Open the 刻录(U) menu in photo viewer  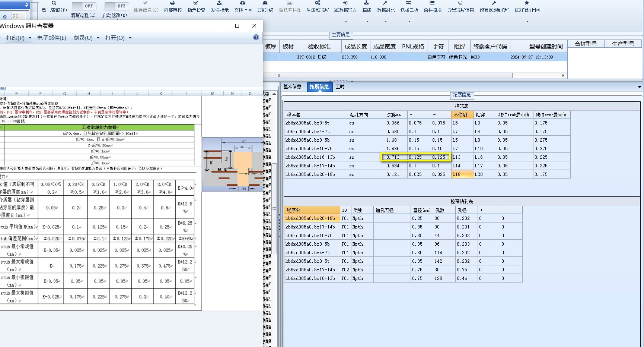[86, 38]
